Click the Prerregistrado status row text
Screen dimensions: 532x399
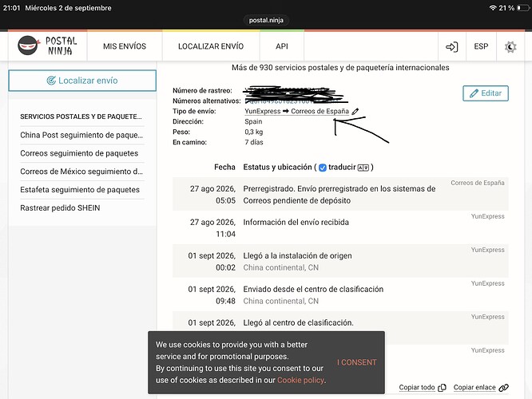click(x=339, y=195)
